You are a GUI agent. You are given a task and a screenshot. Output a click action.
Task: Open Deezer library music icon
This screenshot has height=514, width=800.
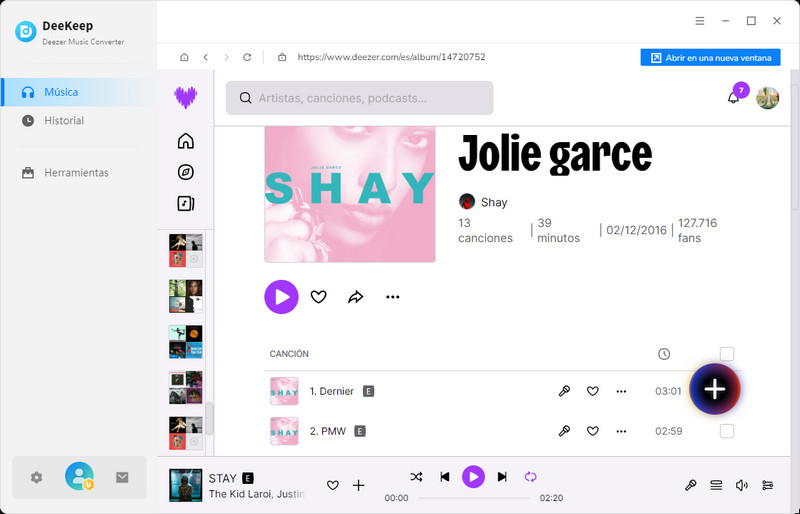point(186,203)
